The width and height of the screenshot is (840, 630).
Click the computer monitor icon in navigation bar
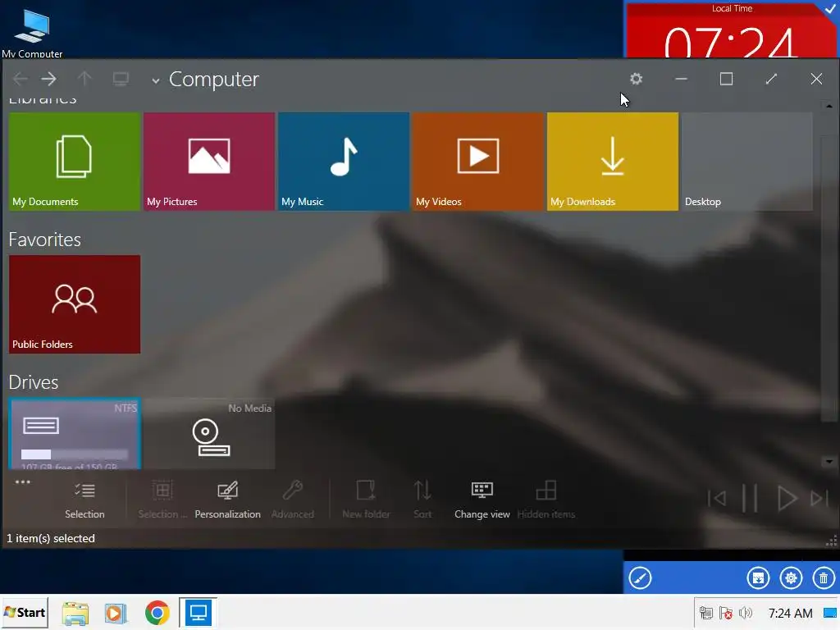click(121, 80)
